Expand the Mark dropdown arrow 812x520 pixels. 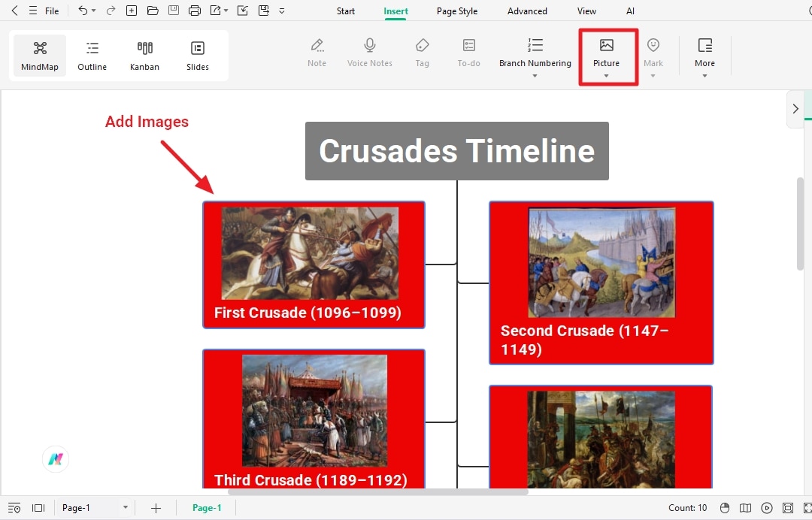coord(653,76)
